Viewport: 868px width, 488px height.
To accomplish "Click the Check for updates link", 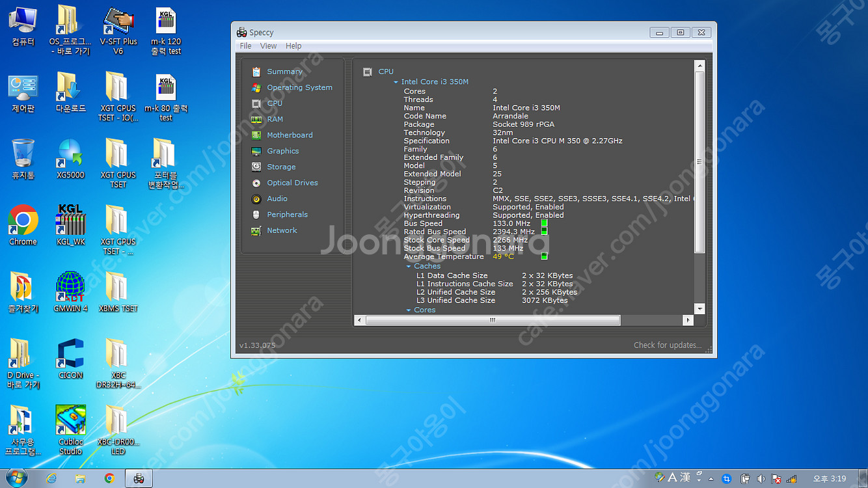I will [x=668, y=346].
